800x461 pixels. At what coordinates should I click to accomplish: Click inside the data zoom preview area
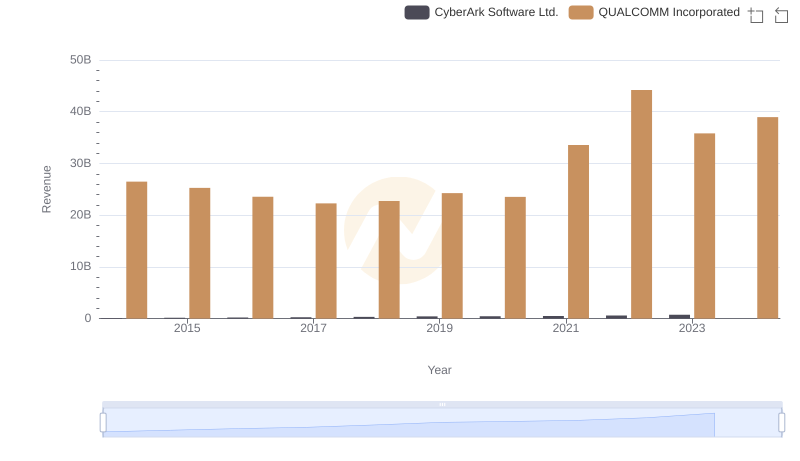click(442, 423)
